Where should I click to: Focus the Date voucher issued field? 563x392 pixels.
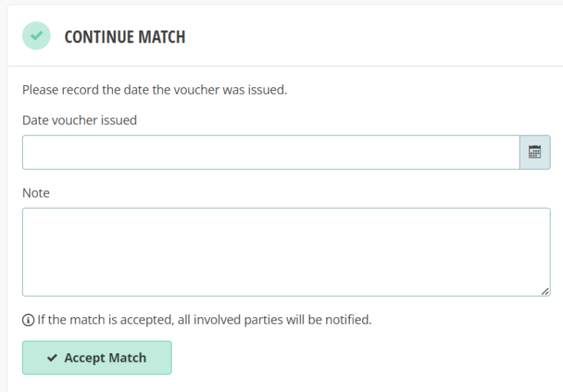271,152
